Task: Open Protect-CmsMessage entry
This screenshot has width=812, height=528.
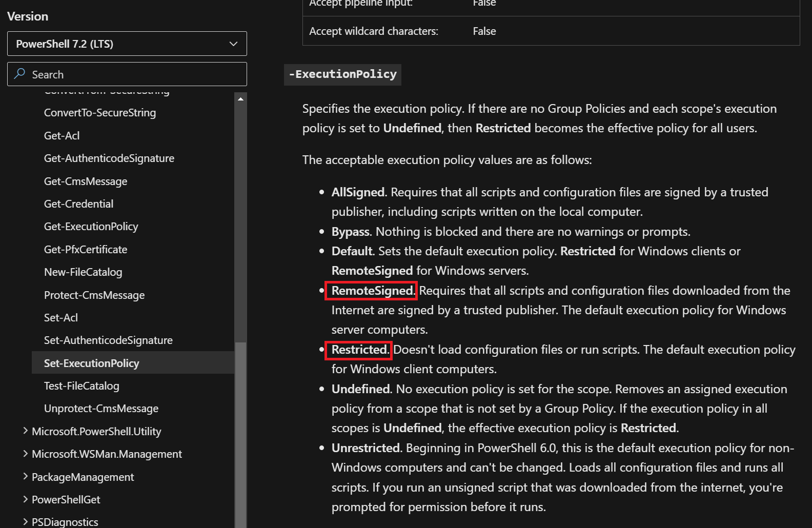Action: pyautogui.click(x=94, y=295)
